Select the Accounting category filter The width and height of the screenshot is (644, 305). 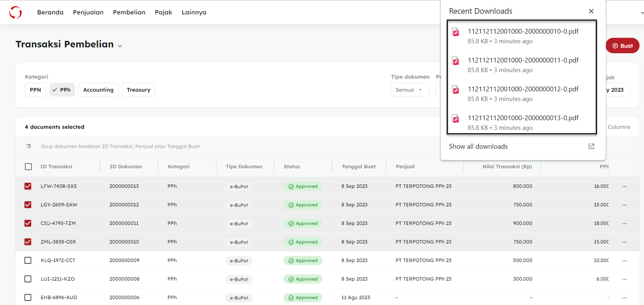[98, 90]
